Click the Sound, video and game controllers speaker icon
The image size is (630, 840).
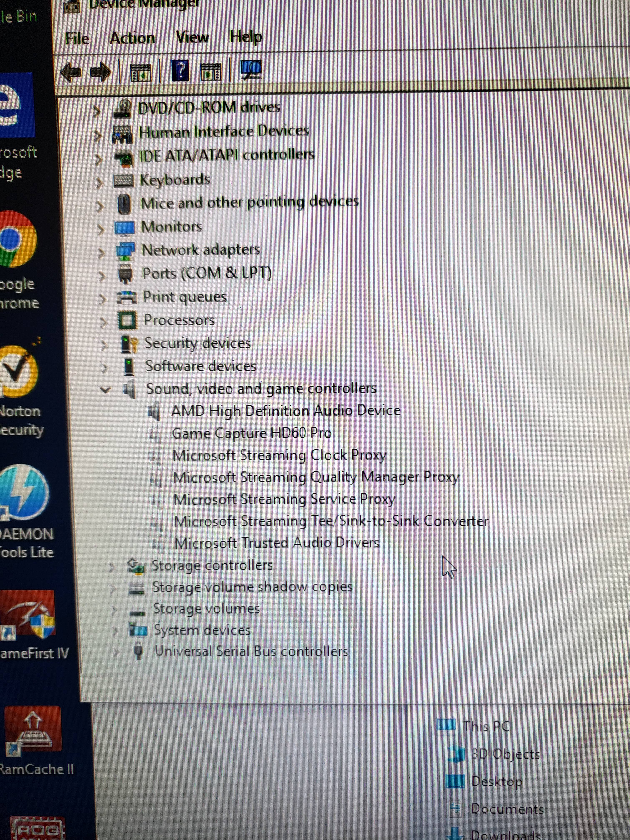pos(129,389)
